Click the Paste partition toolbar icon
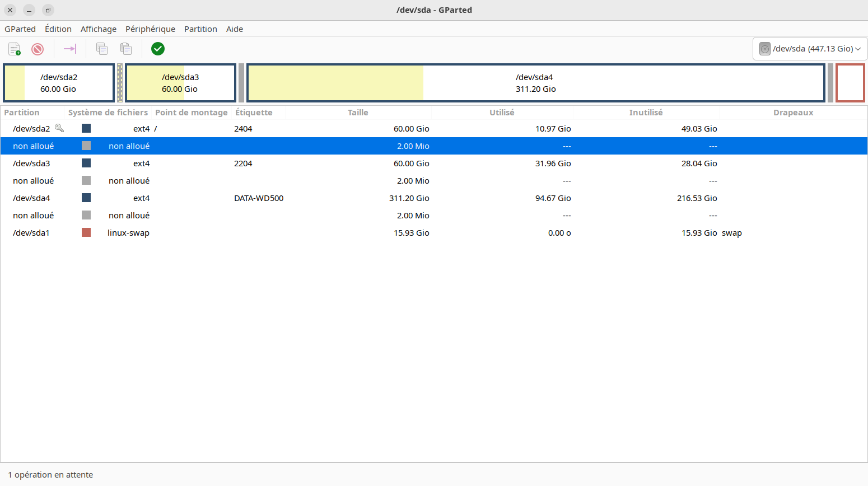 coord(126,49)
